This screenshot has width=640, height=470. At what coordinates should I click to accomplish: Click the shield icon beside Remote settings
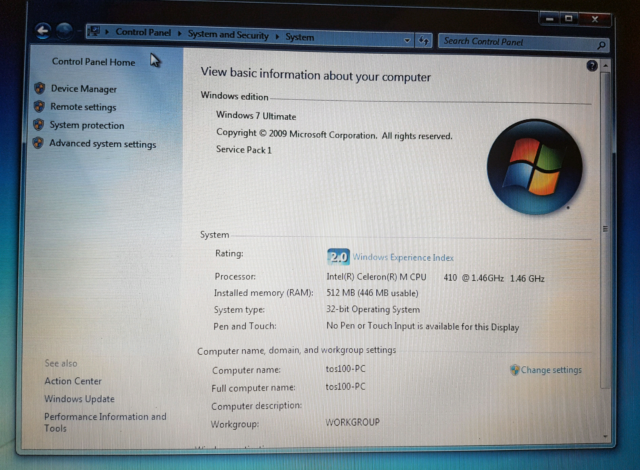pyautogui.click(x=39, y=106)
